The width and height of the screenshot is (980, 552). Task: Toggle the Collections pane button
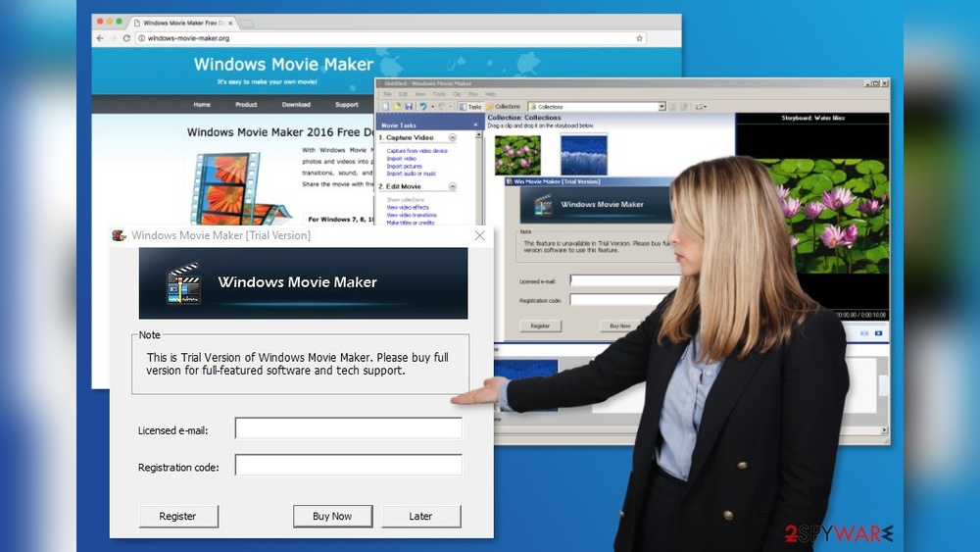(504, 107)
